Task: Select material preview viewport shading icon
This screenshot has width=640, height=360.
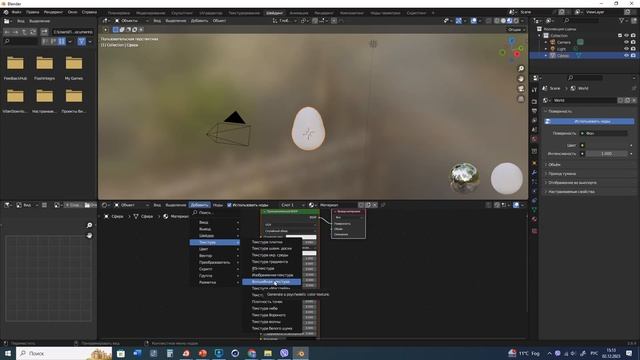Action: point(509,20)
